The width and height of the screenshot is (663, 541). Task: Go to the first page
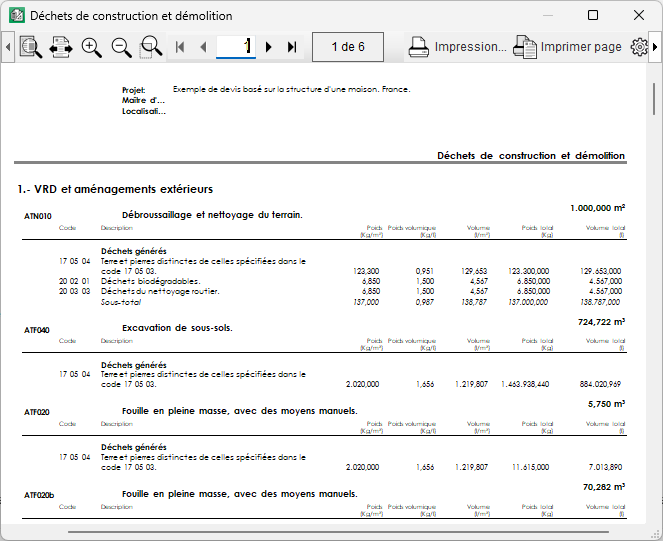[x=180, y=47]
